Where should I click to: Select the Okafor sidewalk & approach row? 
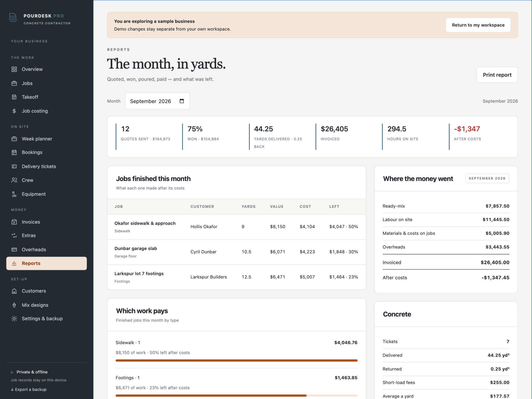click(236, 227)
